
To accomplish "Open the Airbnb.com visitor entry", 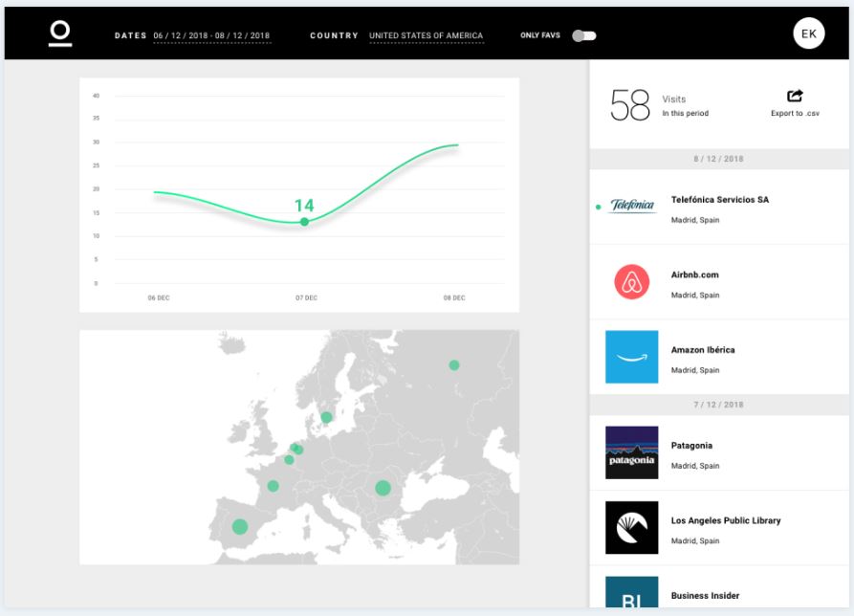I will (x=719, y=282).
